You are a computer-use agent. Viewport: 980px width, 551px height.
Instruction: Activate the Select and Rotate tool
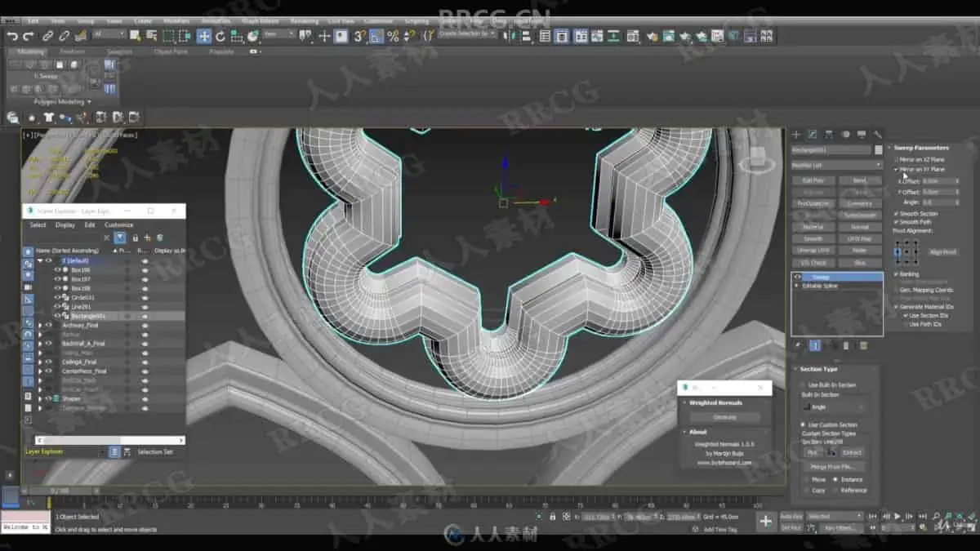click(220, 36)
